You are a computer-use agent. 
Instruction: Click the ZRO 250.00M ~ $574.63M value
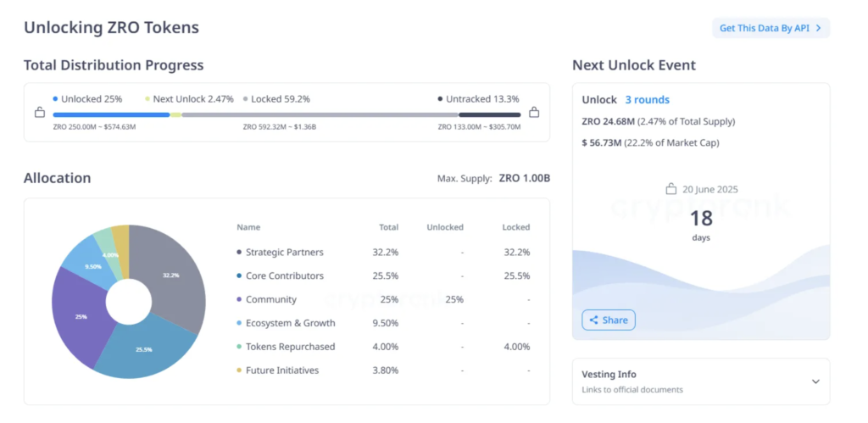95,127
